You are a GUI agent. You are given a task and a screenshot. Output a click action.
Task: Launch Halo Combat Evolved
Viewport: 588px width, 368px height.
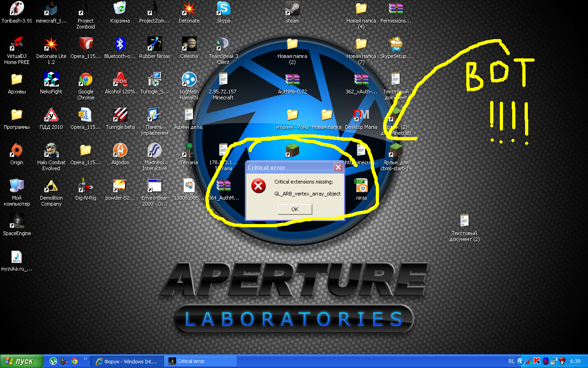[x=51, y=157]
